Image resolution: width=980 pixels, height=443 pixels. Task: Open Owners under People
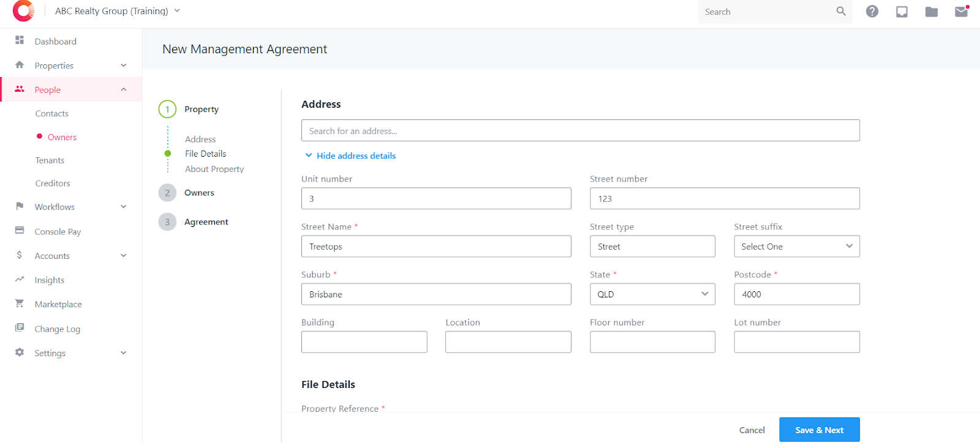tap(62, 137)
